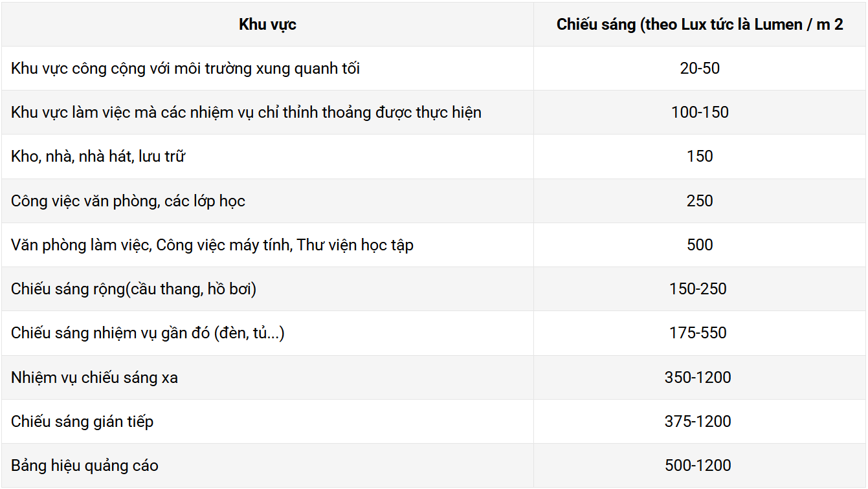
Task: Click the 250 lux value cell
Action: tap(699, 201)
